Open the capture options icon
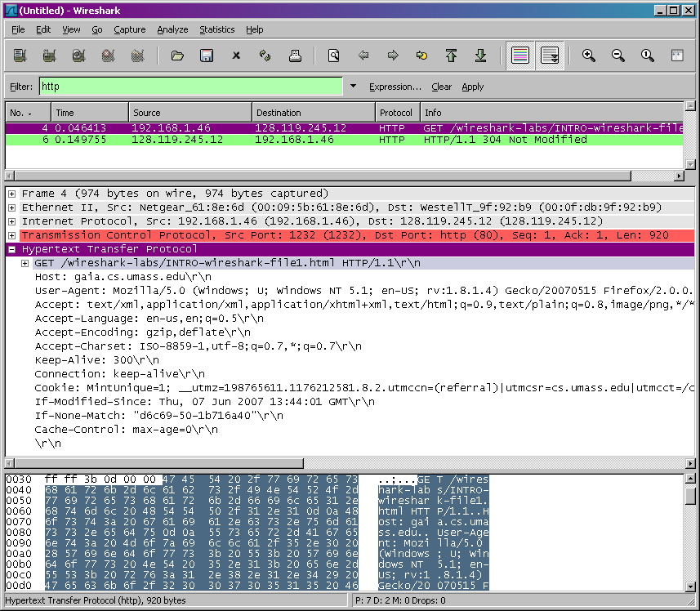This screenshot has height=611, width=700. pyautogui.click(x=50, y=56)
